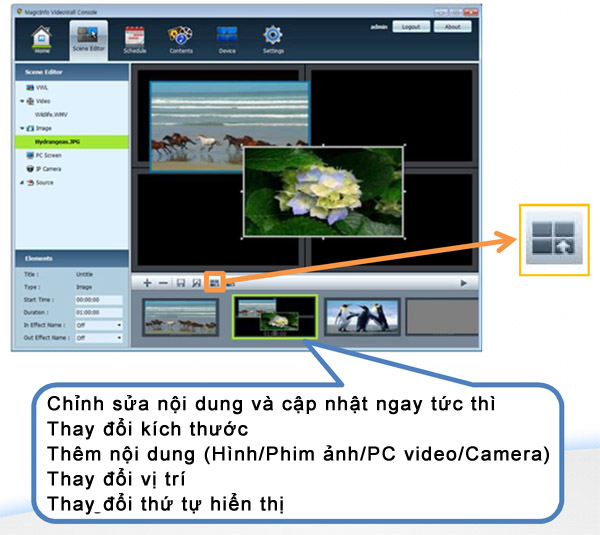The image size is (600, 535).
Task: Open the Schedule calendar tab
Action: (135, 38)
